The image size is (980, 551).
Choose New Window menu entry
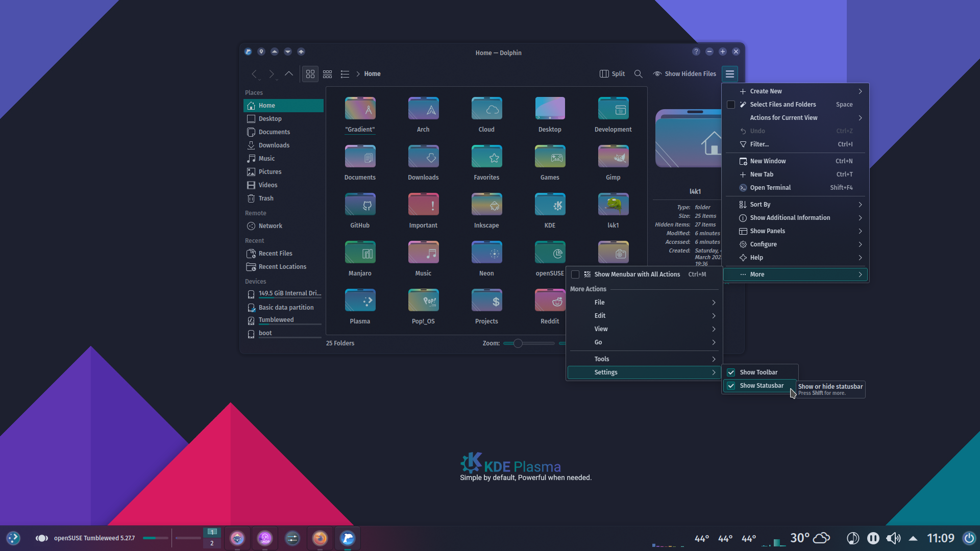click(x=795, y=161)
